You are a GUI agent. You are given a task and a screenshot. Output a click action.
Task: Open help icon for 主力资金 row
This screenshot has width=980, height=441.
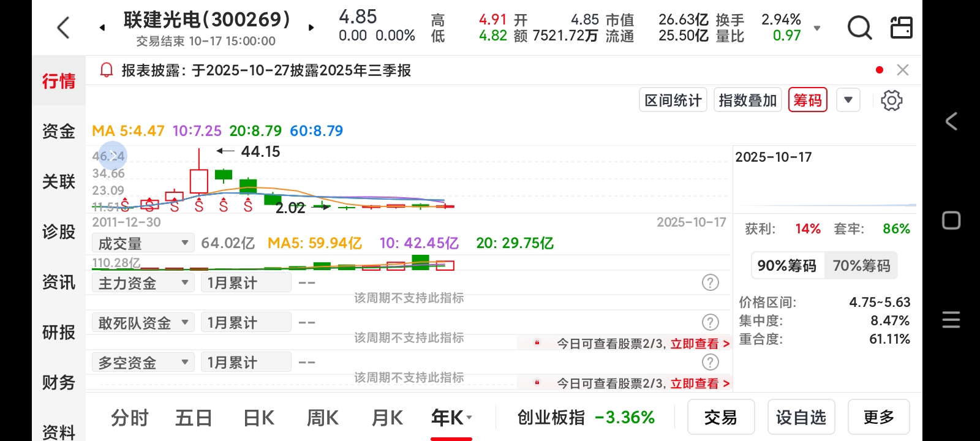[710, 282]
